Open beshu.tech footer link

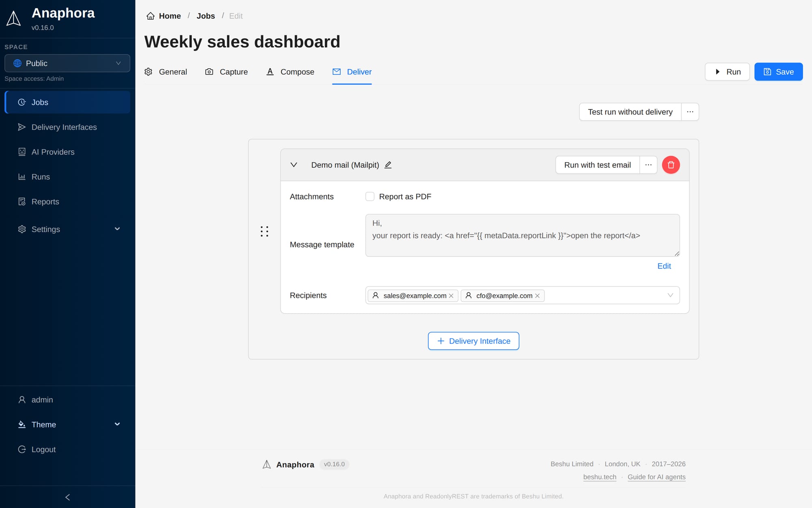[x=600, y=477]
